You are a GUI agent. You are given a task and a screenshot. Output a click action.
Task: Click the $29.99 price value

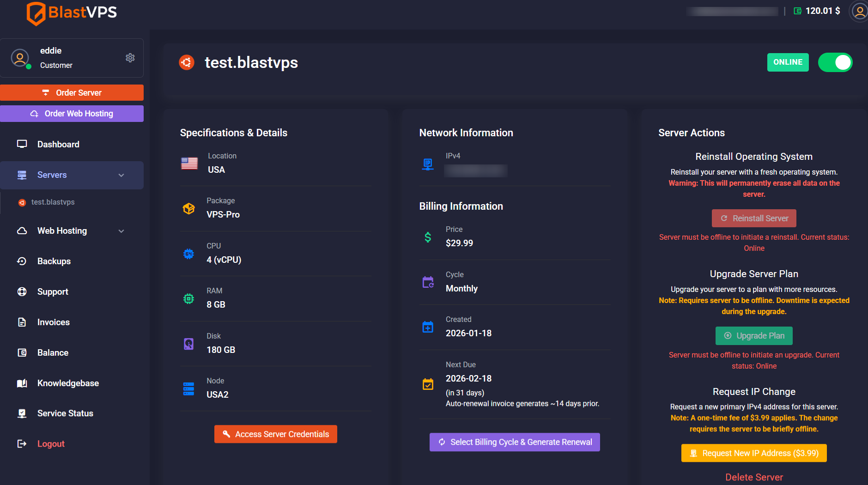pyautogui.click(x=459, y=243)
